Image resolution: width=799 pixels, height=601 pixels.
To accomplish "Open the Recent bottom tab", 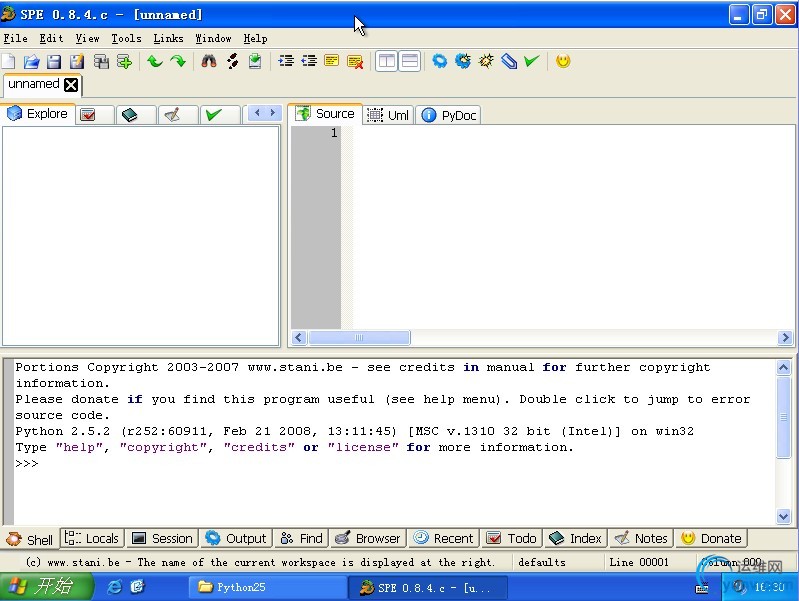I will click(x=443, y=538).
